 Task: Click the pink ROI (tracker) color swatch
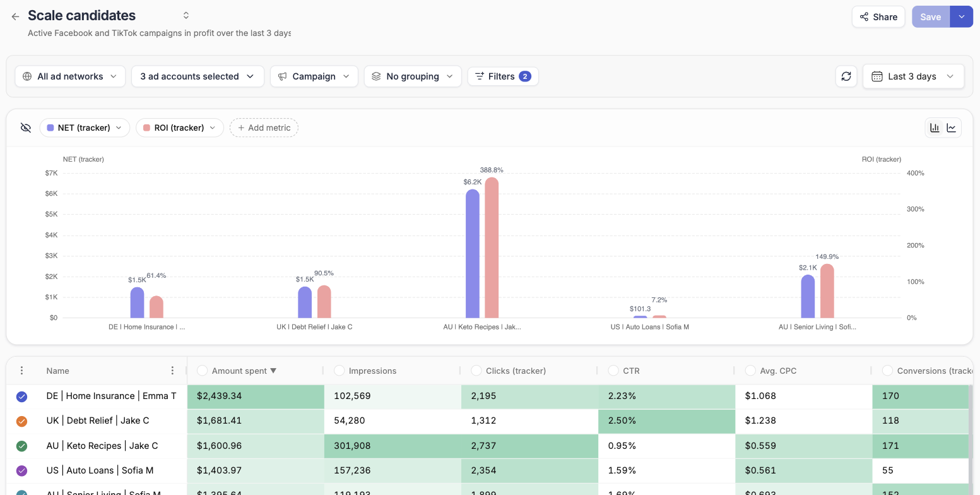pyautogui.click(x=146, y=128)
